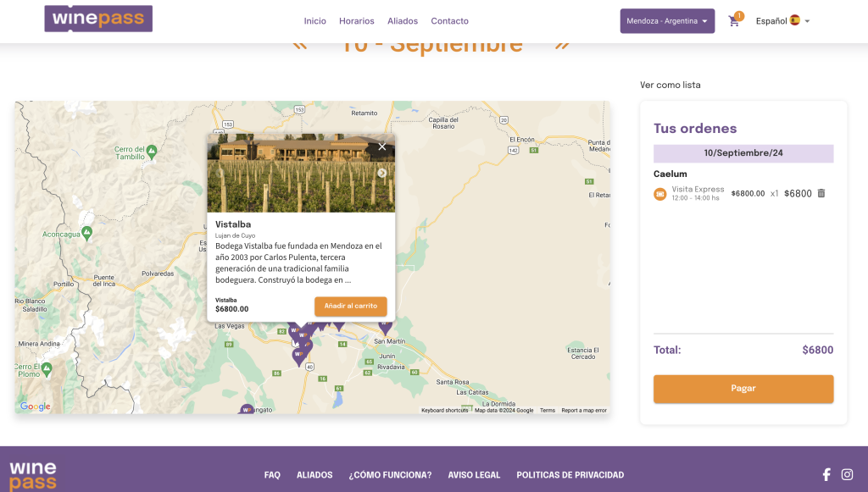Open the Instagram page icon

tap(847, 474)
